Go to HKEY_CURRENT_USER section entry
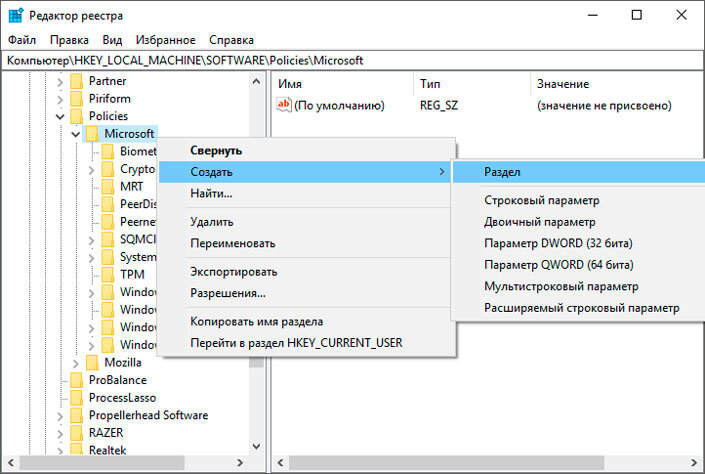Screen dimensions: 705x474 307,343
